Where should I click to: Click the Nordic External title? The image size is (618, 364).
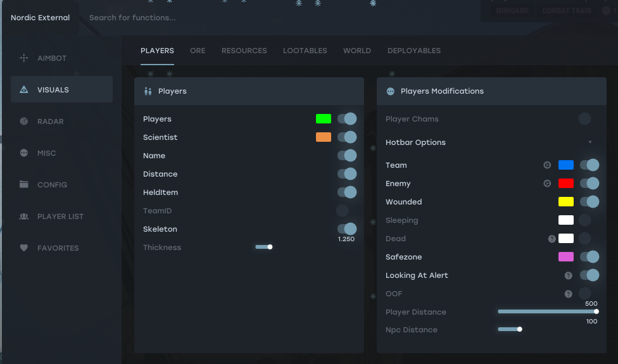pyautogui.click(x=40, y=18)
